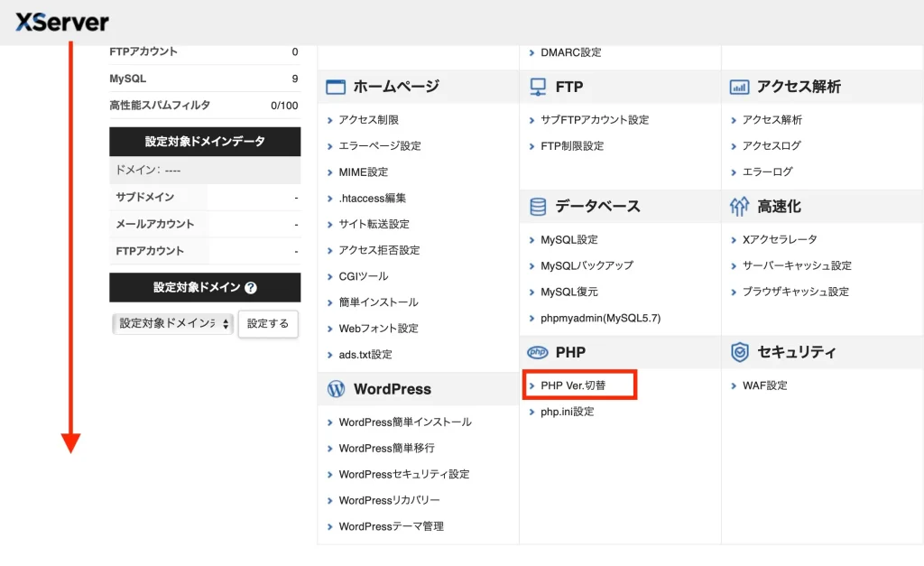
Task: Click the WordPress logo icon
Action: 336,389
